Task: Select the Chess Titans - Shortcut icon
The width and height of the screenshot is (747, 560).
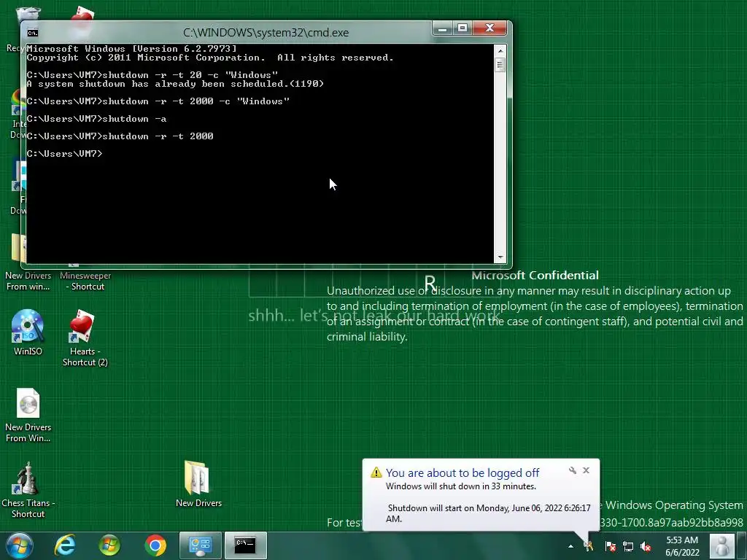Action: pyautogui.click(x=28, y=490)
